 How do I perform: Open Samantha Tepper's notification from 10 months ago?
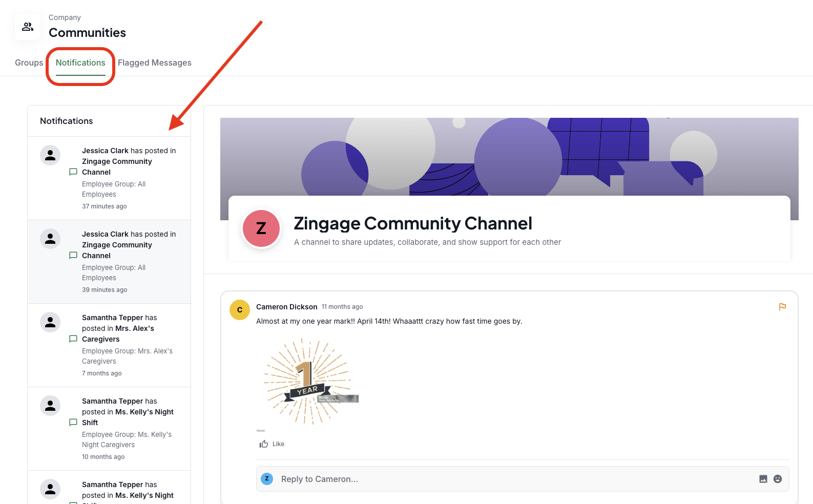tap(109, 429)
